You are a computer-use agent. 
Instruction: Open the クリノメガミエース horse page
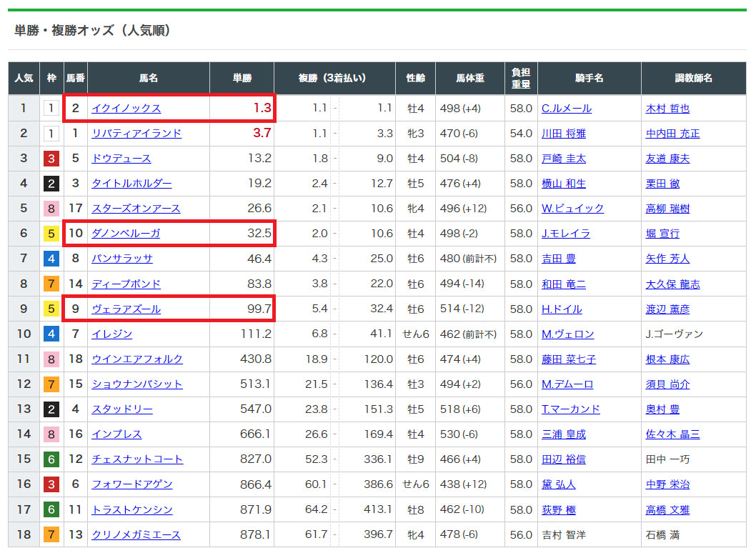[x=136, y=535]
